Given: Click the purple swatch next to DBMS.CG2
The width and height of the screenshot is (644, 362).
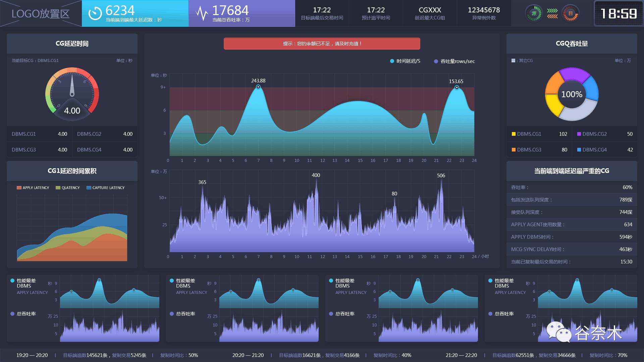Looking at the screenshot, I should [x=579, y=134].
